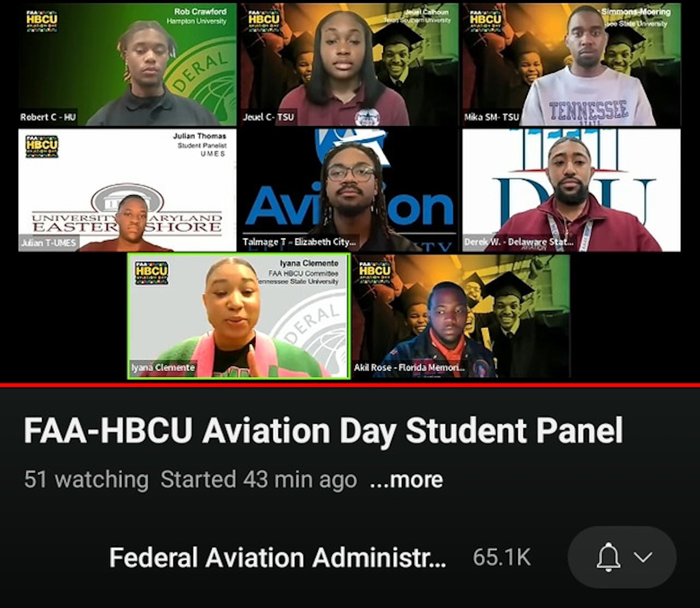Select Derek W. - Delaware State video tile
The width and height of the screenshot is (700, 608).
click(572, 190)
